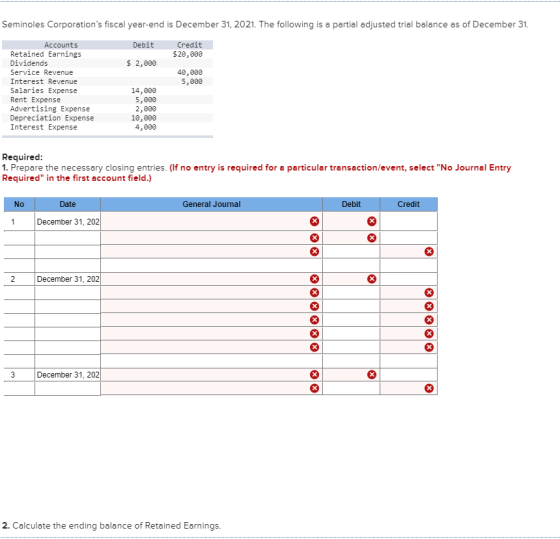The height and width of the screenshot is (539, 560).
Task: Open the General Journal account field for entry 3's first row
Action: 211,375
